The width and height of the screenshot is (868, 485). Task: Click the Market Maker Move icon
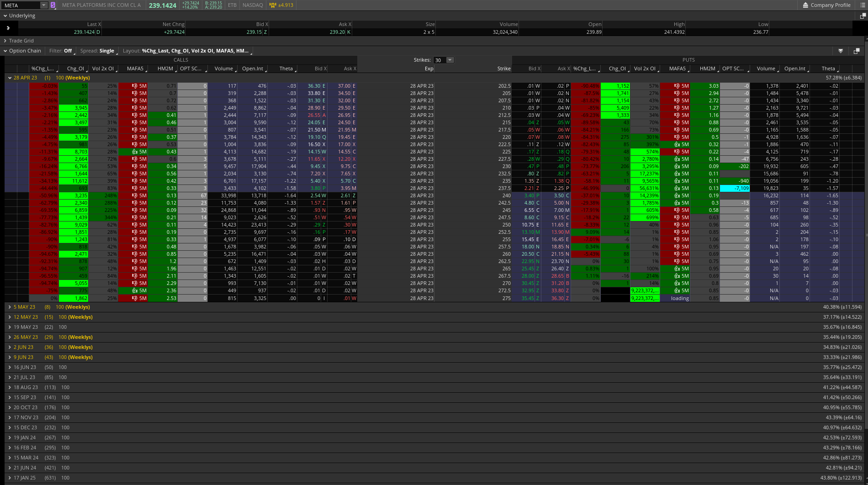tap(273, 5)
